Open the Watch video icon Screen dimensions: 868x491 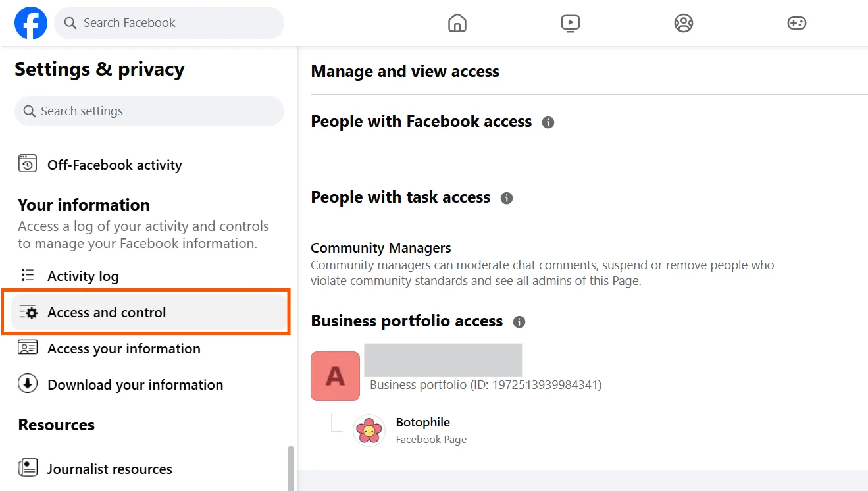pos(570,22)
